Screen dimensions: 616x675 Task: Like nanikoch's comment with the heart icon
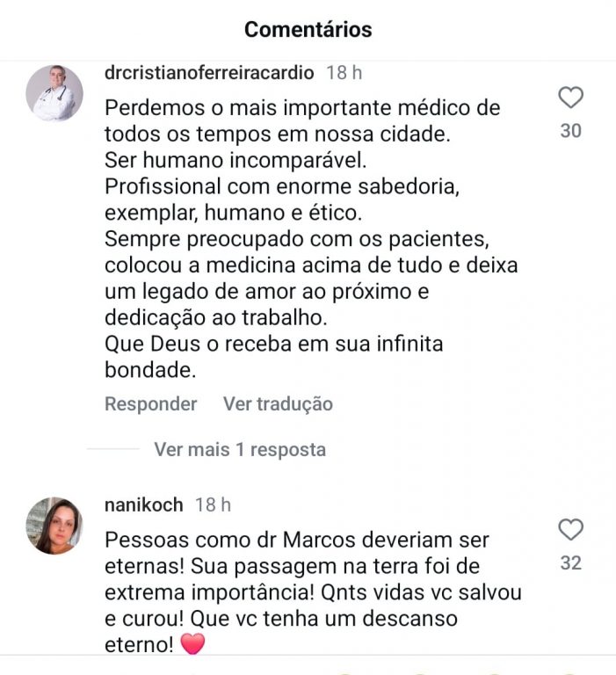570,529
